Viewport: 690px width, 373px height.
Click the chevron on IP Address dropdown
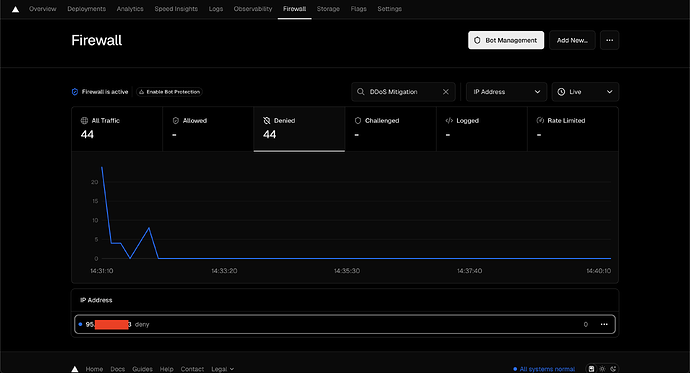[x=537, y=92]
